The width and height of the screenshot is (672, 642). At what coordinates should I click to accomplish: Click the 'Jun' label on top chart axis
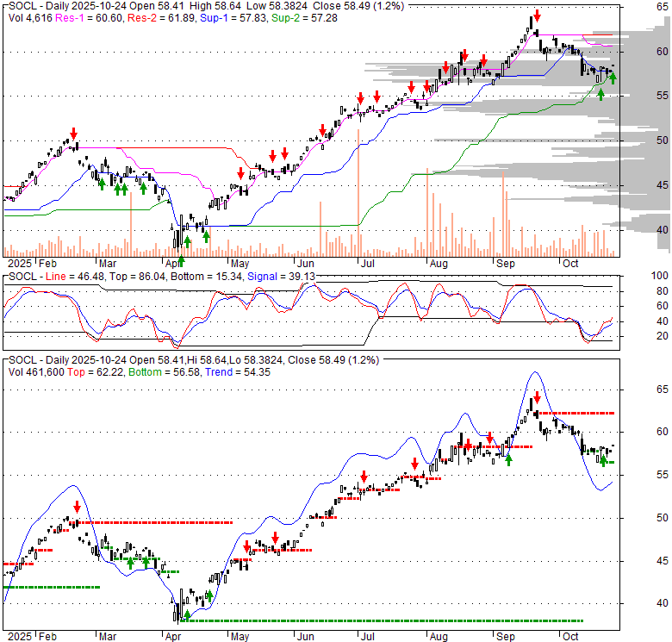pos(306,264)
